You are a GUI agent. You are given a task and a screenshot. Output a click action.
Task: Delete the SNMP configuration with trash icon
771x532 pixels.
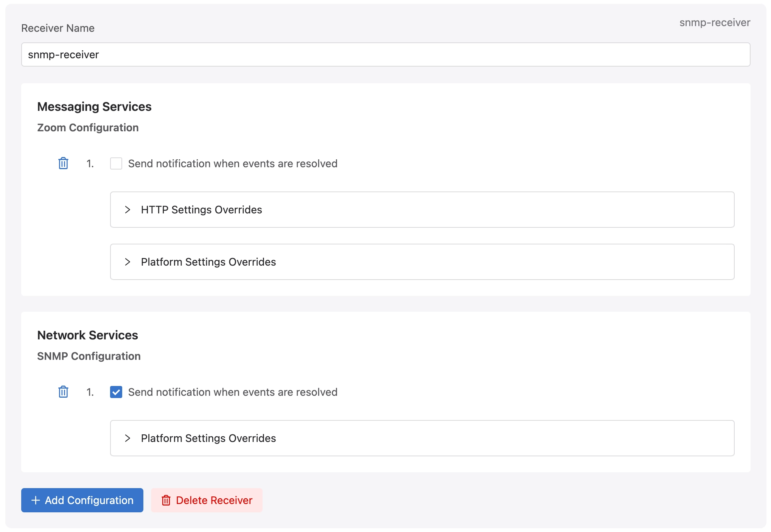(63, 392)
